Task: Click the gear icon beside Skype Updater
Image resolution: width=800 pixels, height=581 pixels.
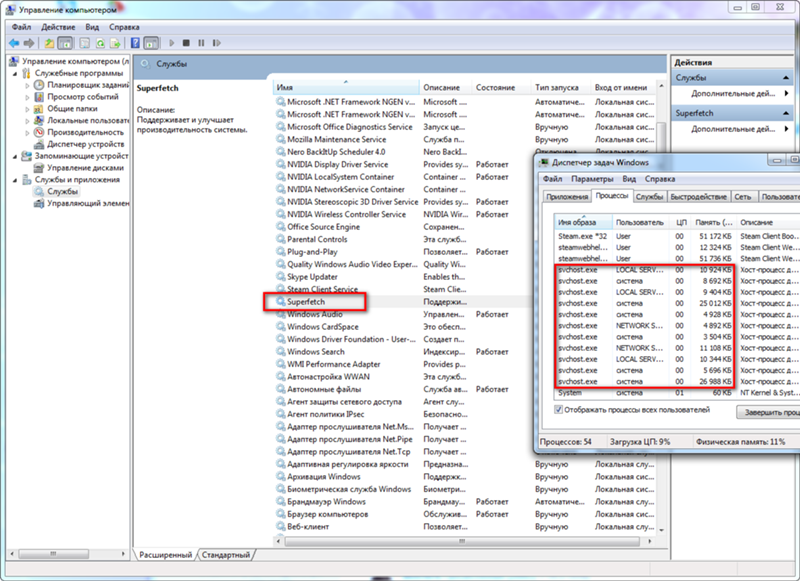Action: 281,276
